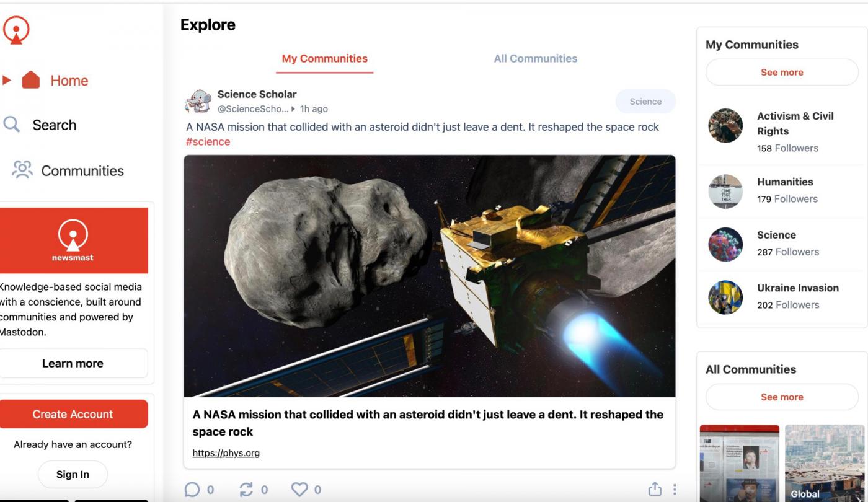Open the post's three-dot more options menu

(x=675, y=489)
